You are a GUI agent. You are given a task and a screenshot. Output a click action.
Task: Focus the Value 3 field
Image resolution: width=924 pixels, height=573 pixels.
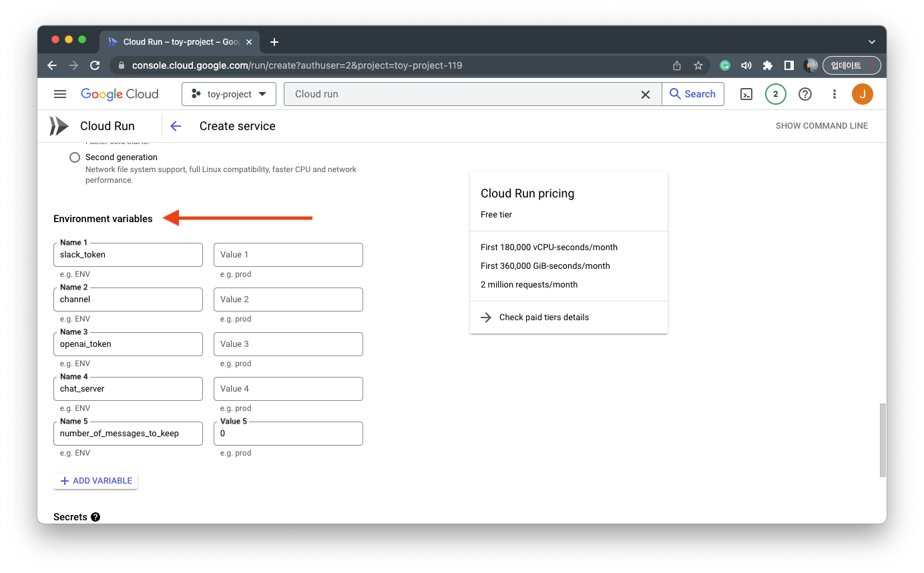coord(288,344)
